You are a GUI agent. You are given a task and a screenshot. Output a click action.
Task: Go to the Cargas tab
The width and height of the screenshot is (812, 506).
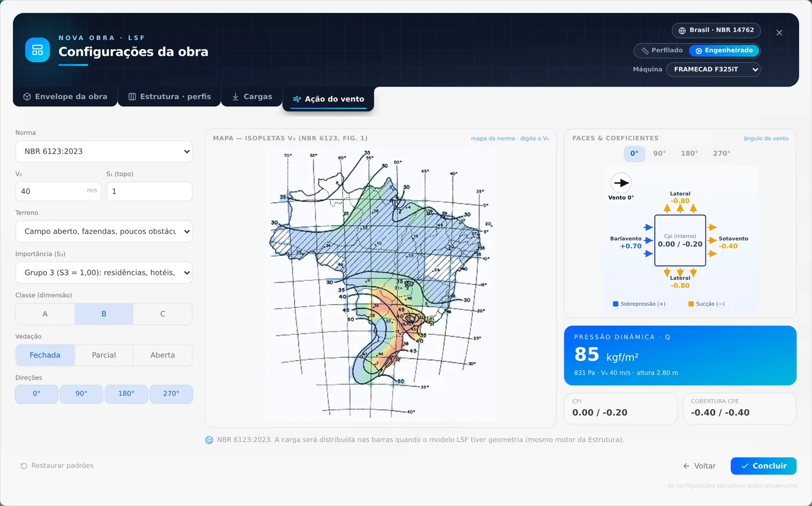(252, 97)
